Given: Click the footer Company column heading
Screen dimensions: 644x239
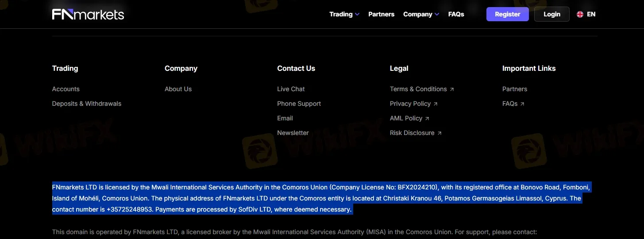Looking at the screenshot, I should point(181,68).
